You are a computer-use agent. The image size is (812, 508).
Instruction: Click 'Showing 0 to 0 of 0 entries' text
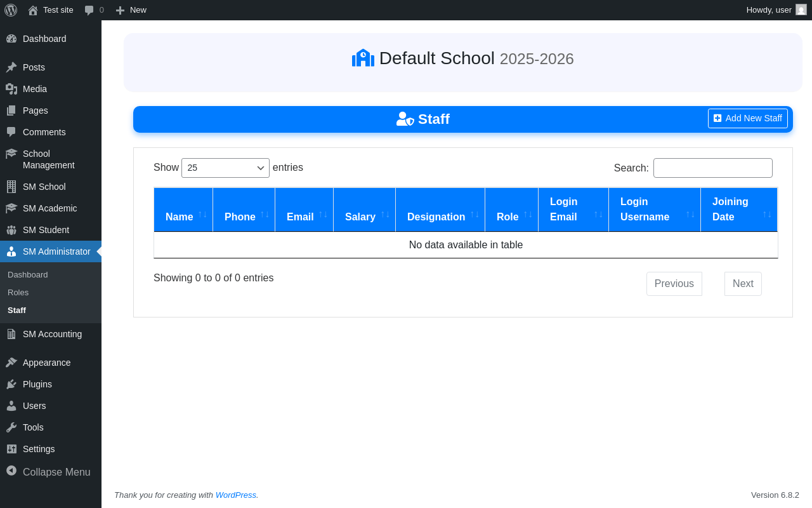(214, 277)
